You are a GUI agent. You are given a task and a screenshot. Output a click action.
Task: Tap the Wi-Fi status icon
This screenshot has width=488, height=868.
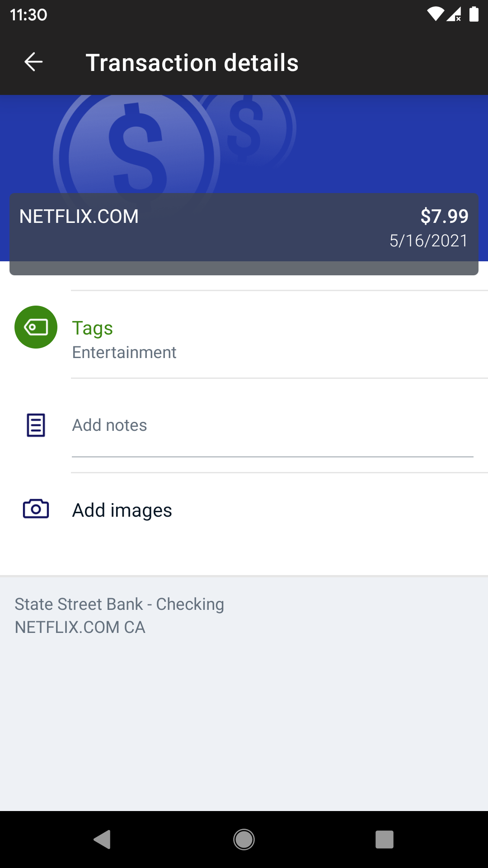pyautogui.click(x=435, y=14)
